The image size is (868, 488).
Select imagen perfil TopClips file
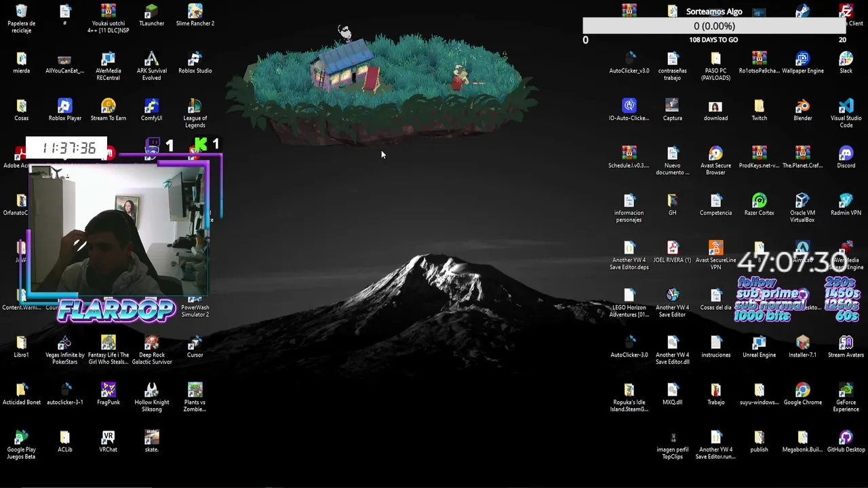point(672,439)
